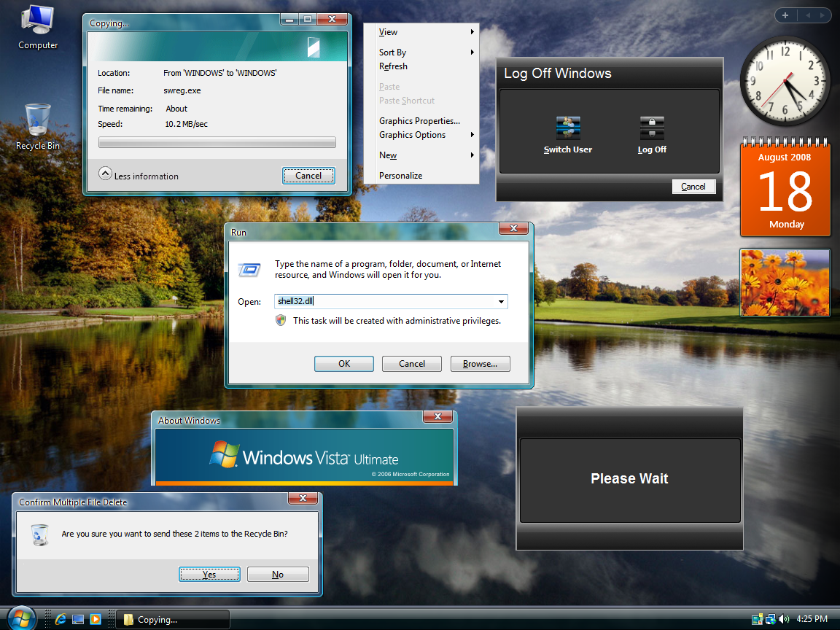The image size is (840, 630).
Task: Click OK in the Run dialog
Action: click(x=343, y=363)
